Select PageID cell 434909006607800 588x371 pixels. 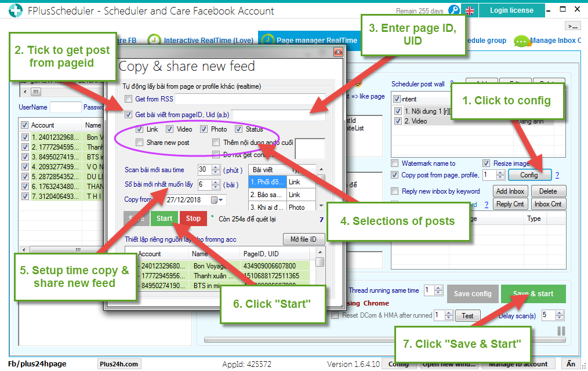click(275, 265)
